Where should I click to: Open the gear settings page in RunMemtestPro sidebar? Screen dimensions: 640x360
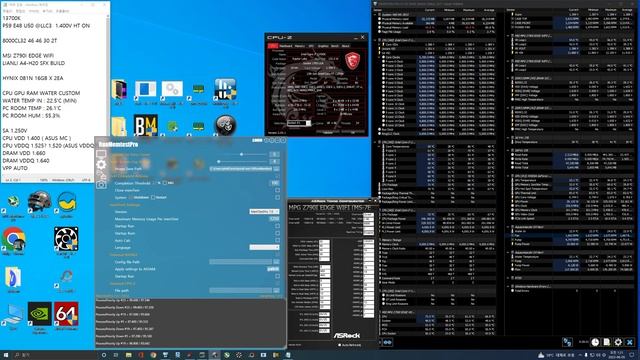click(101, 164)
